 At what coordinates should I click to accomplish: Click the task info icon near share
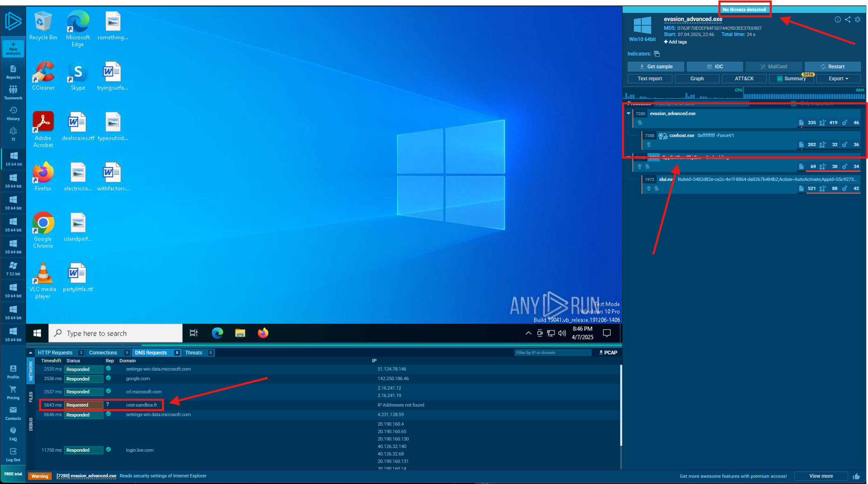point(838,19)
